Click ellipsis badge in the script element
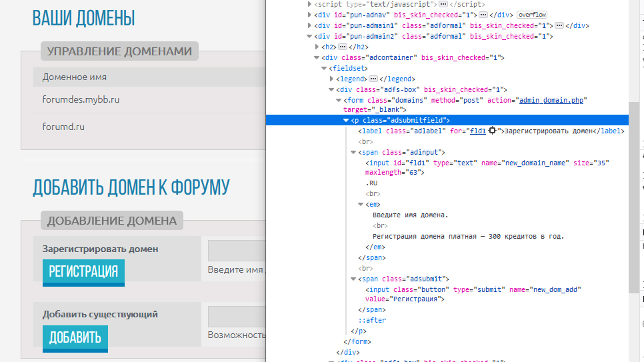 (x=425, y=4)
